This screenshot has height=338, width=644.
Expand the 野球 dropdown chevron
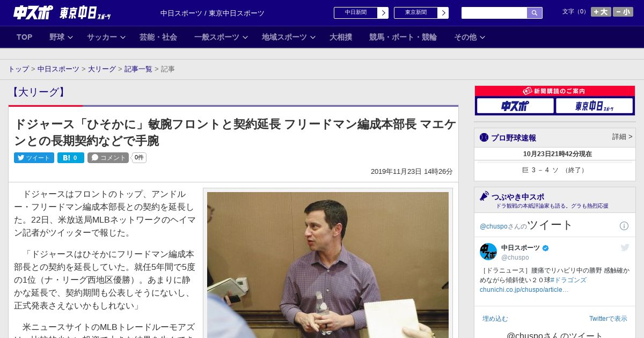click(70, 38)
